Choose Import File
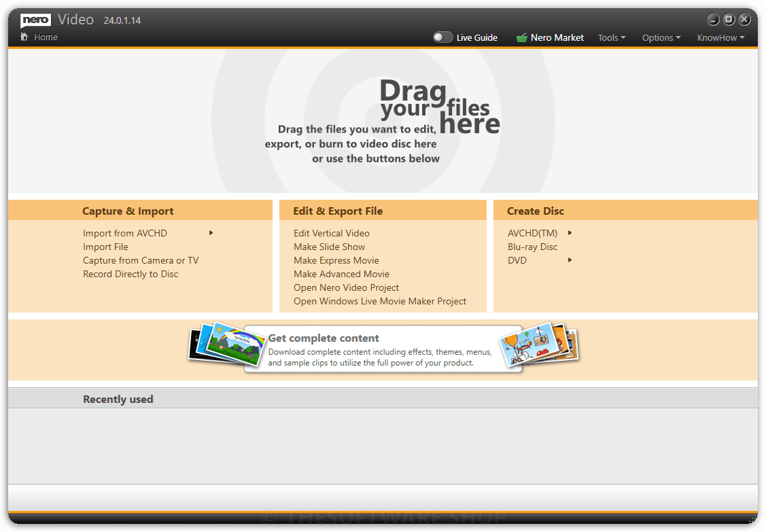The height and width of the screenshot is (532, 766). pyautogui.click(x=105, y=247)
